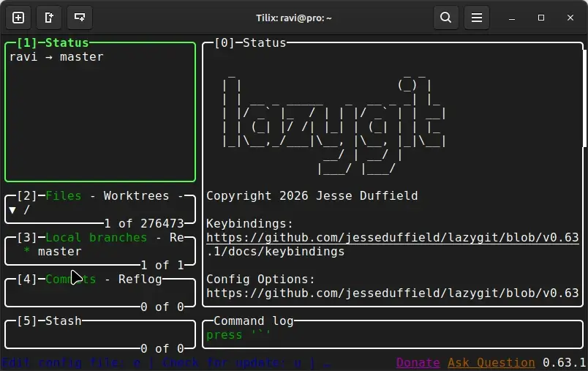Click the Status panel vertical scrollbar

584,98
